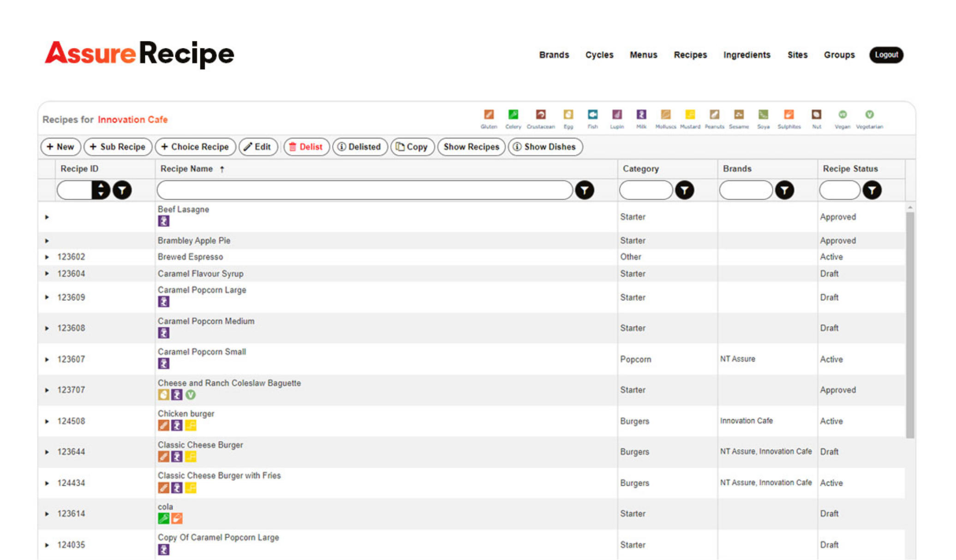Add a Choice Recipe
The width and height of the screenshot is (956, 560).
point(195,147)
